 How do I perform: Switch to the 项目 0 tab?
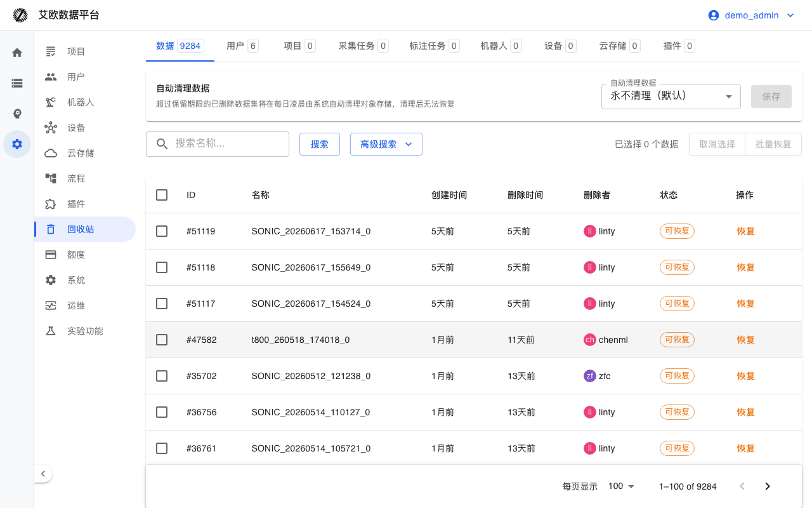299,46
